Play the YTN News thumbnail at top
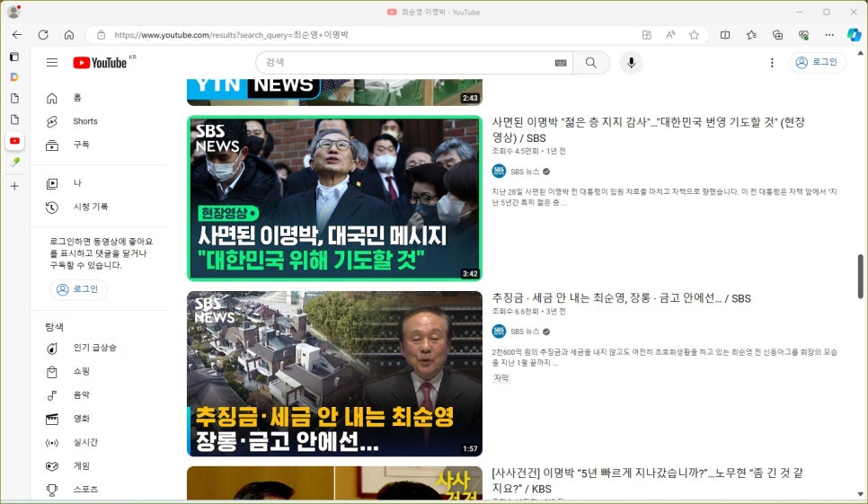The image size is (868, 504). [334, 92]
